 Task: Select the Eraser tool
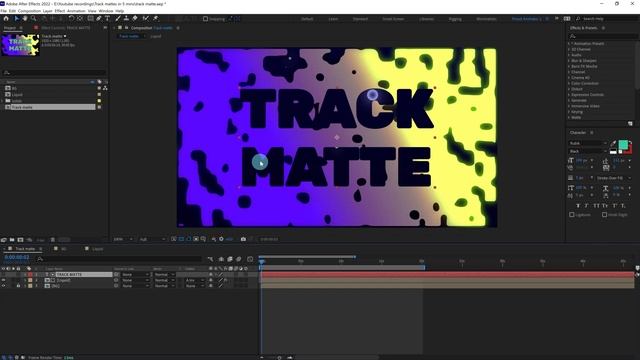135,18
